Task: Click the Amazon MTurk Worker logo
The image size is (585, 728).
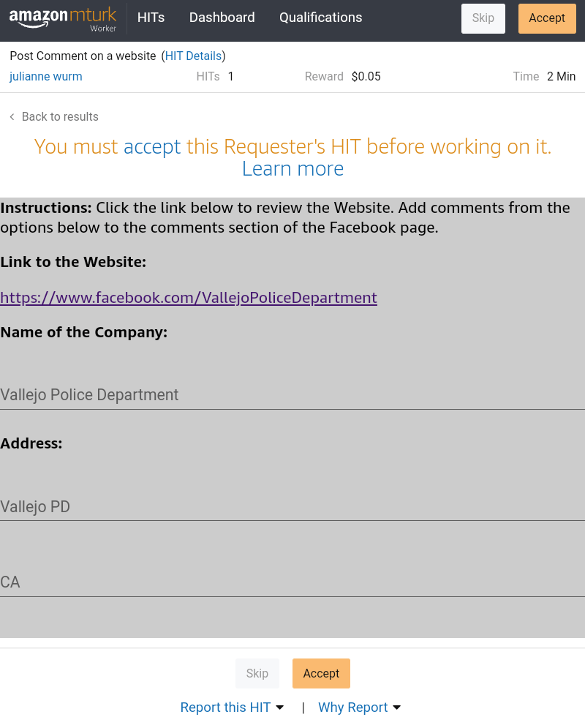Action: [x=63, y=19]
